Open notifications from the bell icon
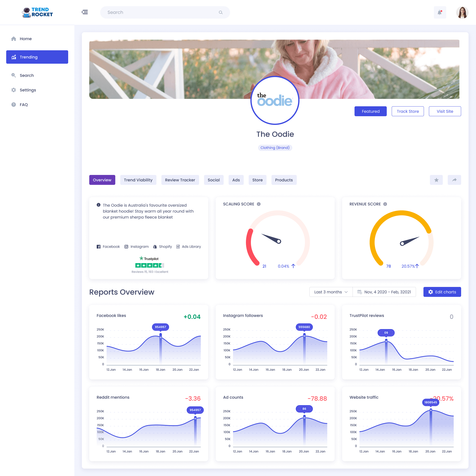This screenshot has width=476, height=476. [440, 12]
